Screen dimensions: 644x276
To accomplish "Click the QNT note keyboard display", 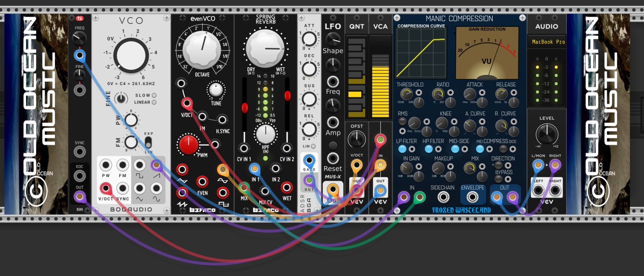I will click(357, 78).
